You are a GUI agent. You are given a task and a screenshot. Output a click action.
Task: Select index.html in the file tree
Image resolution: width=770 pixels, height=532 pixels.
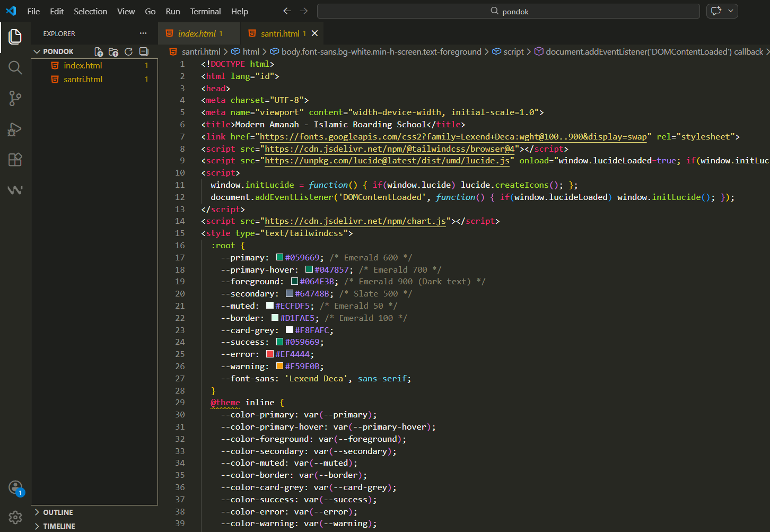click(83, 65)
